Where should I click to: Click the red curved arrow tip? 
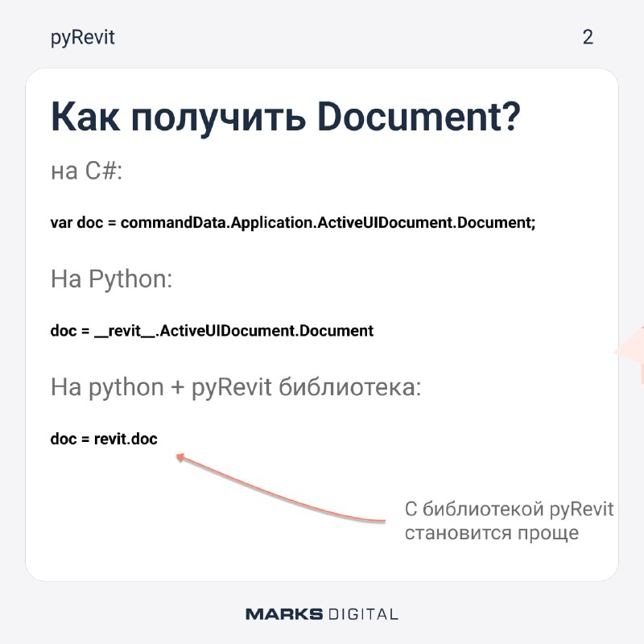coord(180,456)
